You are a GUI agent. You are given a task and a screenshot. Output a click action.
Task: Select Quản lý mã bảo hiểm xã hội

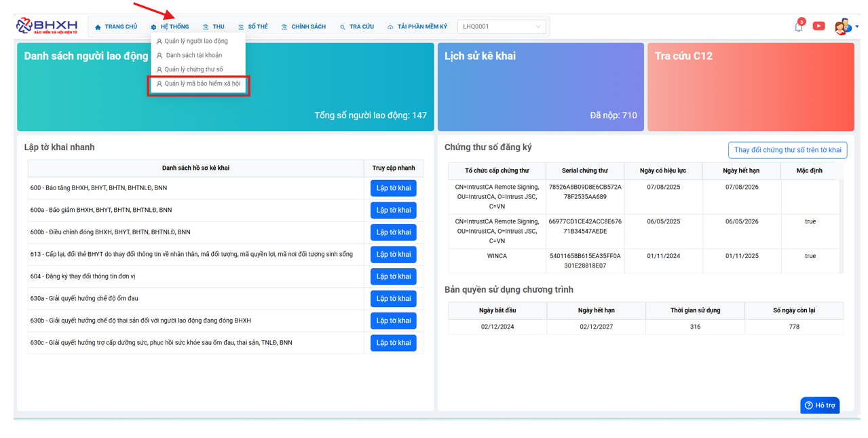click(202, 84)
